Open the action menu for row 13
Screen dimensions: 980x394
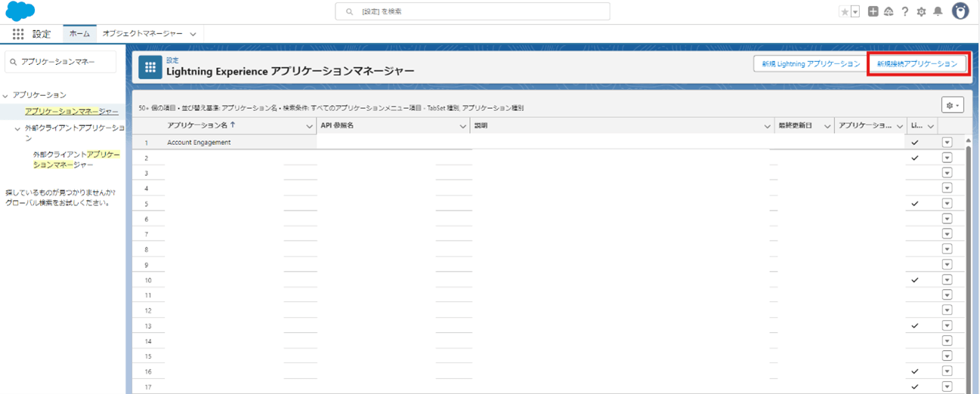click(947, 326)
